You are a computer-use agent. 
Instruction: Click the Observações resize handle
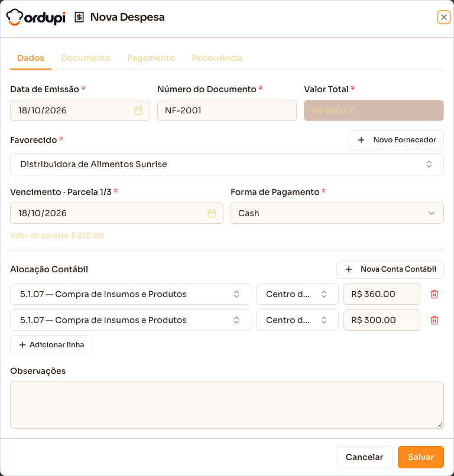[440, 425]
